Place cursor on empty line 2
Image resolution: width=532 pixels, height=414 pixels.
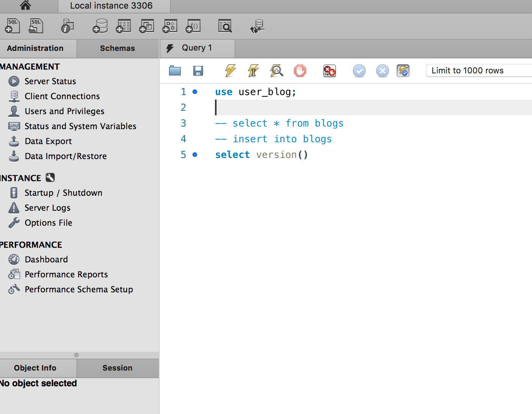(374, 107)
